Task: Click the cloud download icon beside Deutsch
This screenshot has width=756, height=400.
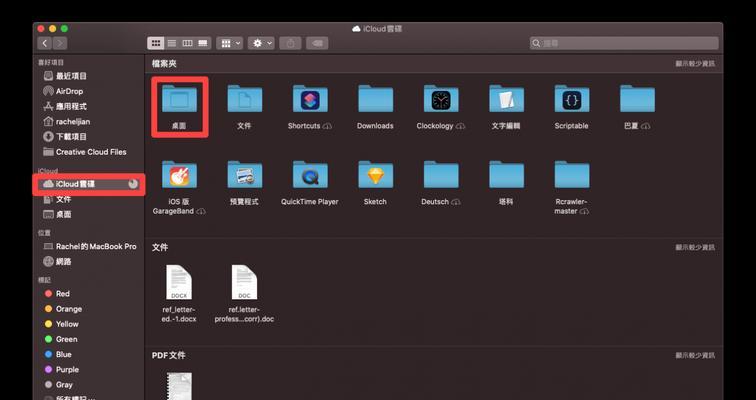Action: click(456, 202)
